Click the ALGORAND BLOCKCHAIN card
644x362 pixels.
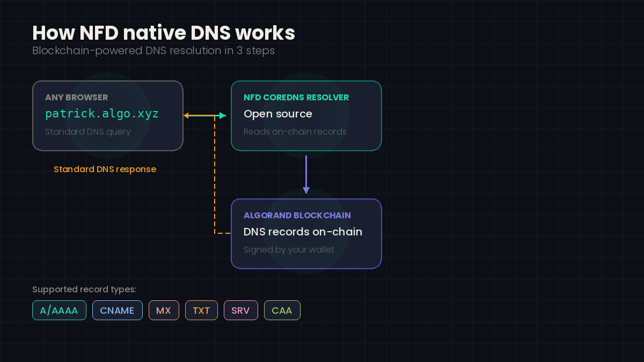[x=306, y=233]
